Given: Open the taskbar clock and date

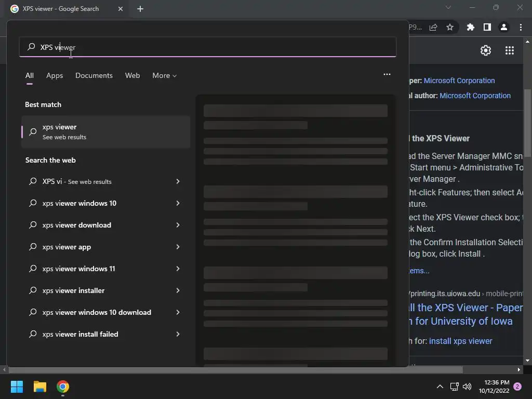Looking at the screenshot, I should point(494,387).
